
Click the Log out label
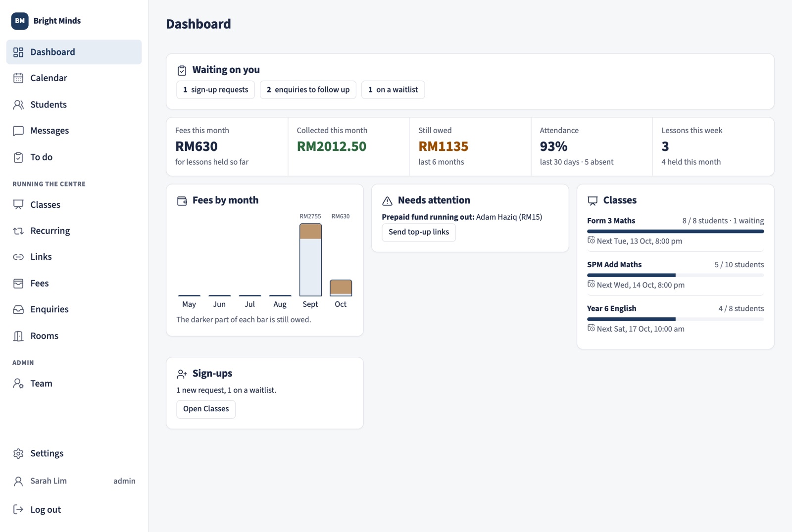tap(46, 509)
